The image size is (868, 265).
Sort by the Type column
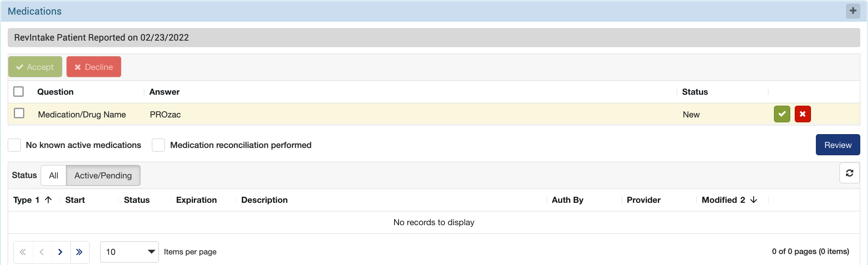click(x=23, y=200)
